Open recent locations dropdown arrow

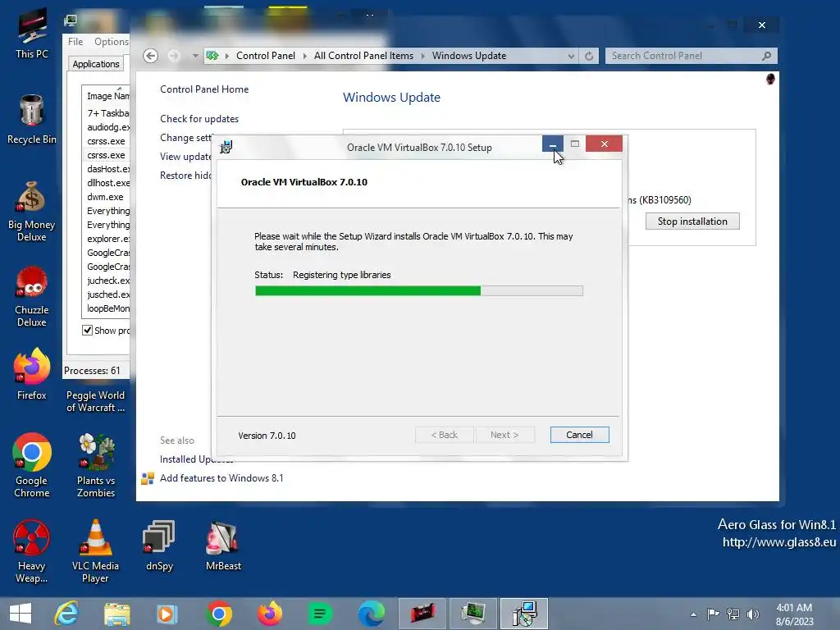(x=195, y=56)
